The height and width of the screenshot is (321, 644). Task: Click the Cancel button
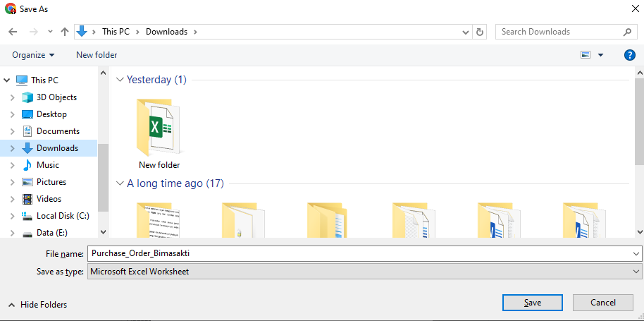[602, 303]
